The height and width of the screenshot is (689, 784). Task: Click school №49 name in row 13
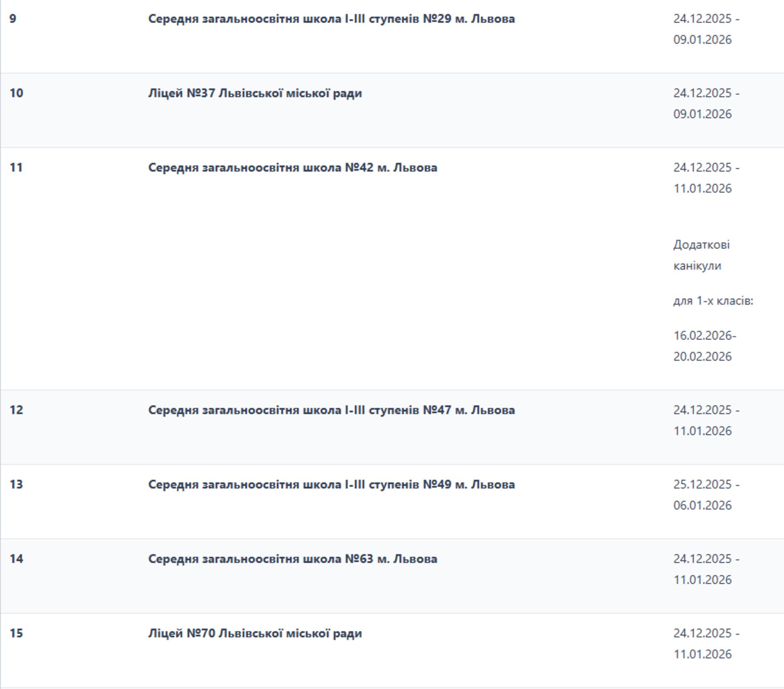(x=331, y=484)
